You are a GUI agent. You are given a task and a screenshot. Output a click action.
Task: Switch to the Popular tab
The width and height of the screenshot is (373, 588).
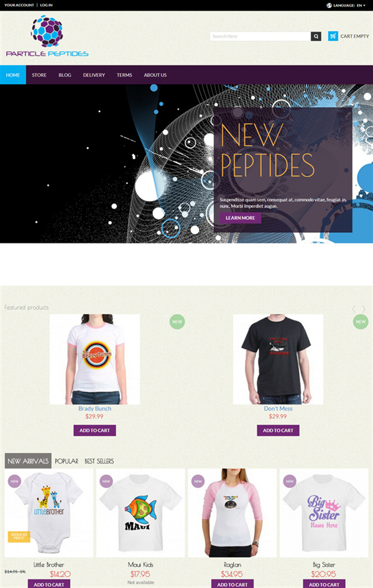click(x=67, y=461)
